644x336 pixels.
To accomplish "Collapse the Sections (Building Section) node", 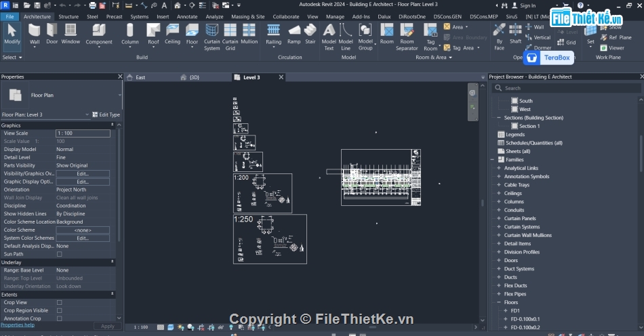I will [499, 118].
